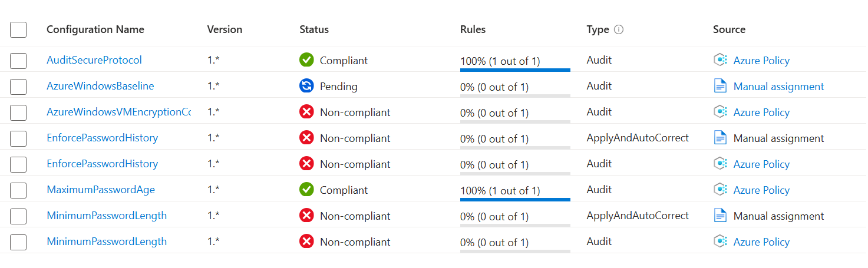The height and width of the screenshot is (268, 868).
Task: Check the AuditSecureProtocol row checkbox
Action: coord(18,60)
